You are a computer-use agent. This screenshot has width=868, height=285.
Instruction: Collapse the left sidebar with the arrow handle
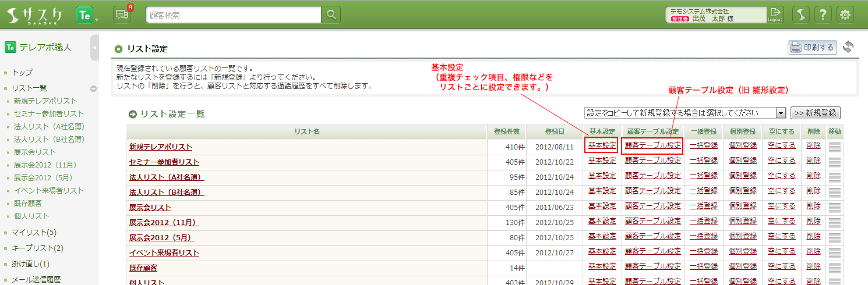(x=95, y=48)
